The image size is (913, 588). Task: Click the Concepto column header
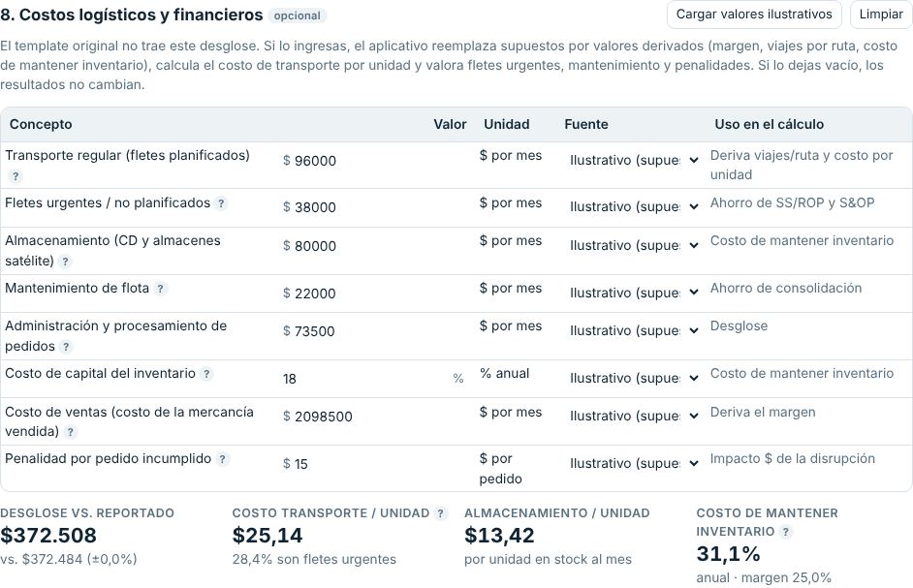[41, 124]
